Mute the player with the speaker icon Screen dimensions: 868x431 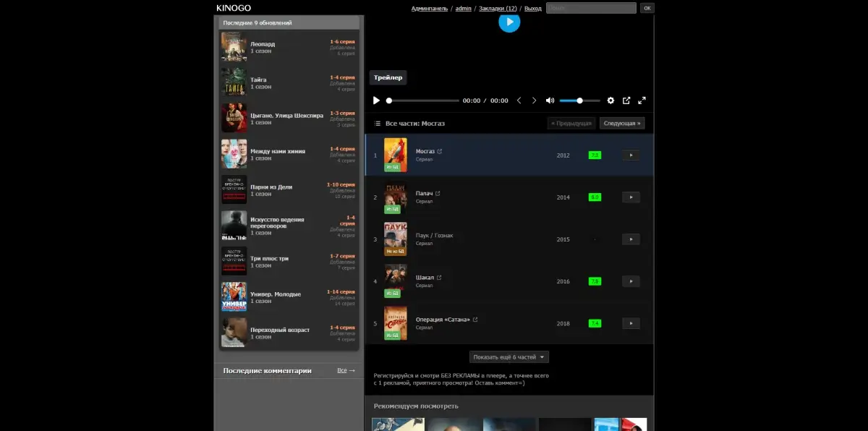(550, 101)
